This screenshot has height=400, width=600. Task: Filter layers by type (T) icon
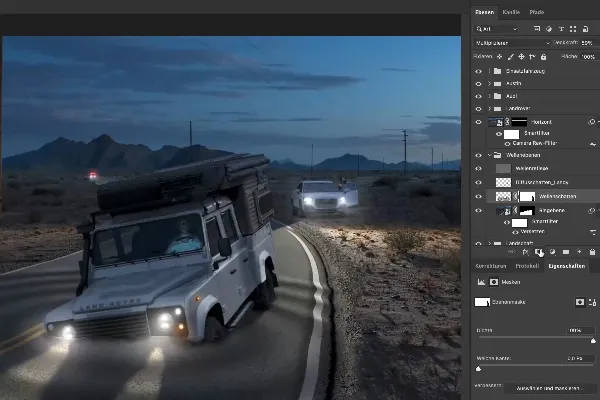click(x=561, y=29)
